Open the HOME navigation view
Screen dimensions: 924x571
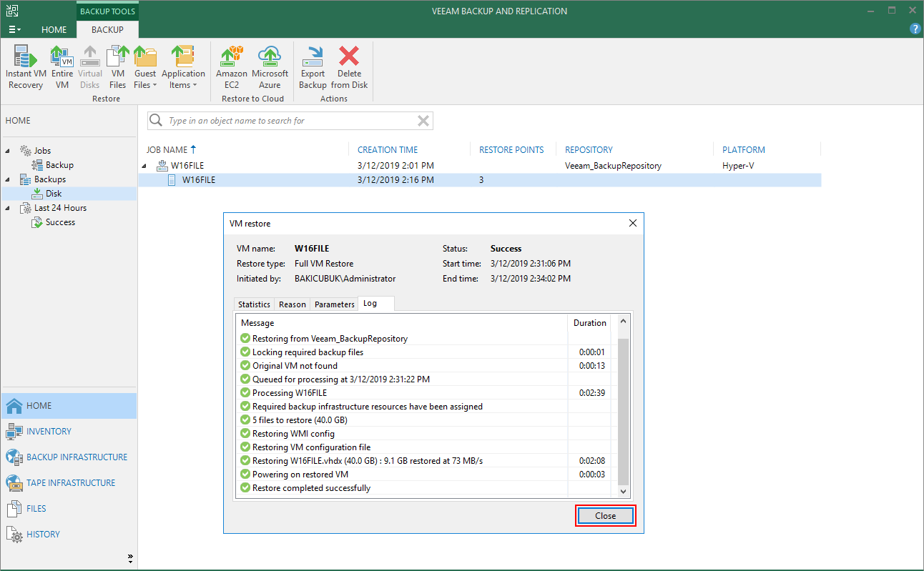point(69,406)
